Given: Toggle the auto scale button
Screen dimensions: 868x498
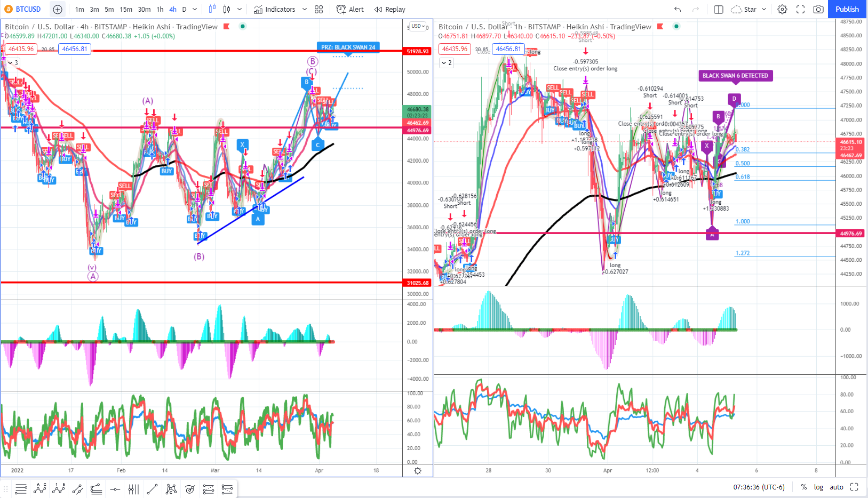Looking at the screenshot, I should click(x=837, y=487).
